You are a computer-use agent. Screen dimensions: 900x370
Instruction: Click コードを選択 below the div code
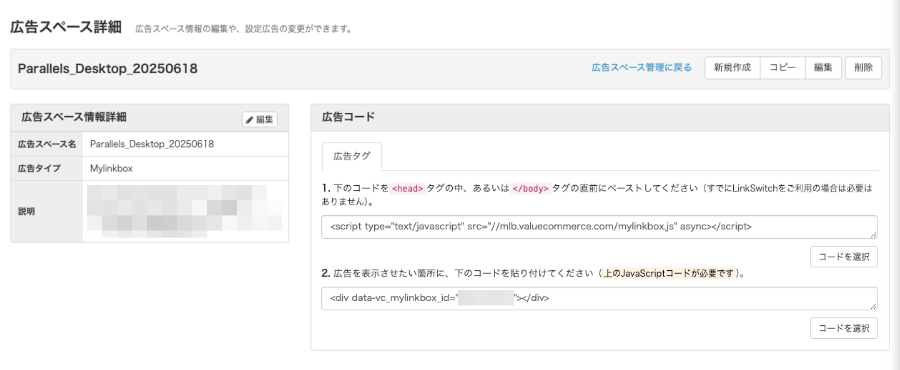(x=843, y=328)
